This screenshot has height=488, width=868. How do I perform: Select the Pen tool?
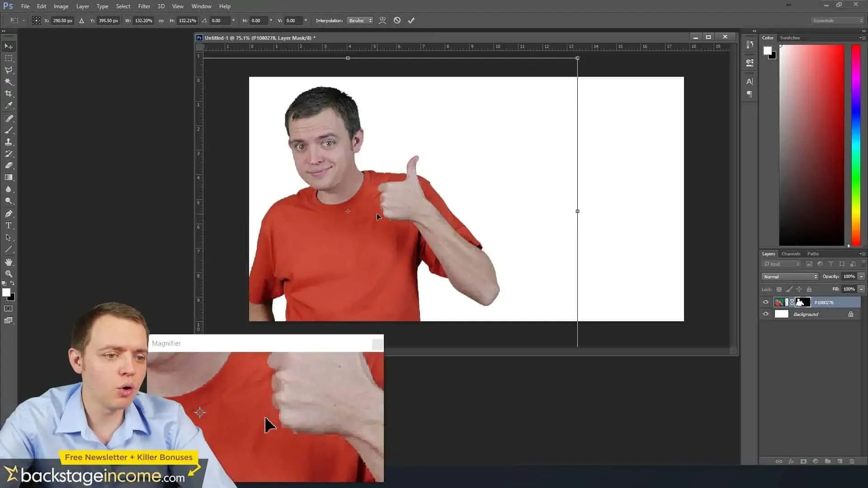(x=9, y=213)
